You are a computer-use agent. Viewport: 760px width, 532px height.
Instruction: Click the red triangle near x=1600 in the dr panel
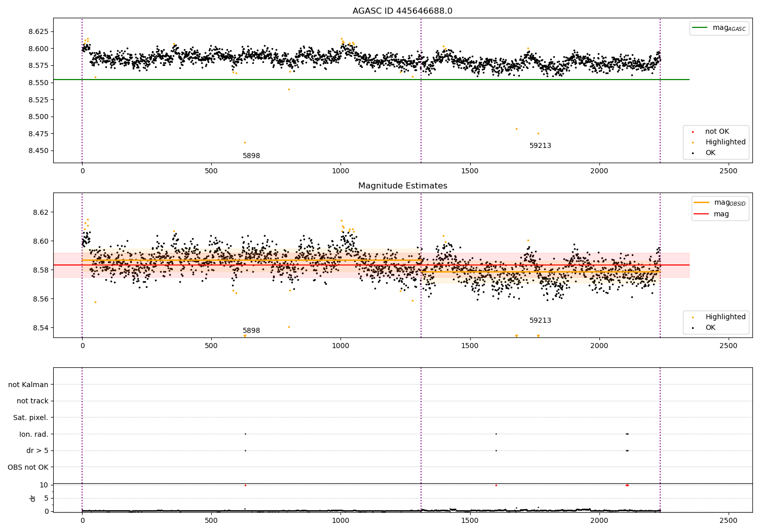click(496, 485)
